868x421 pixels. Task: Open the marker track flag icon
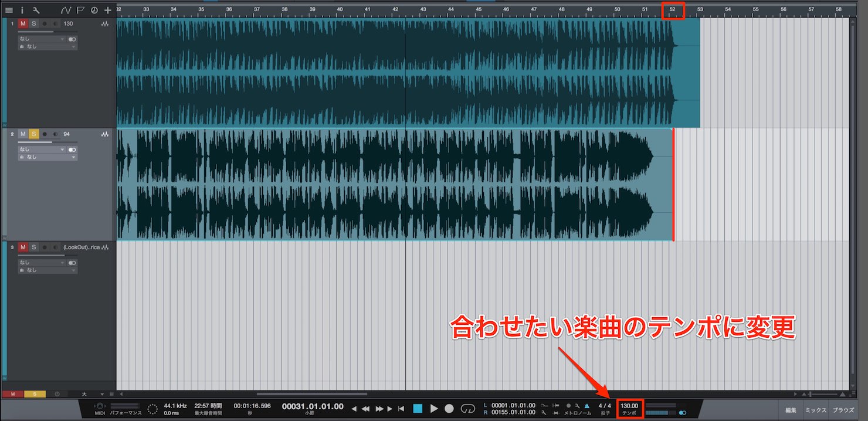(x=80, y=10)
